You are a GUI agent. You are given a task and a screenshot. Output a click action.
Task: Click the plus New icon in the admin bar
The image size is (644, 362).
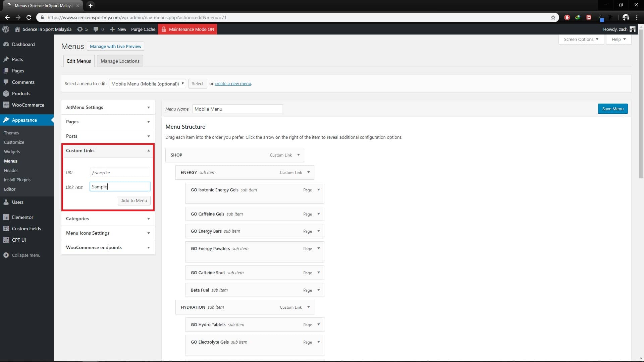coord(112,29)
